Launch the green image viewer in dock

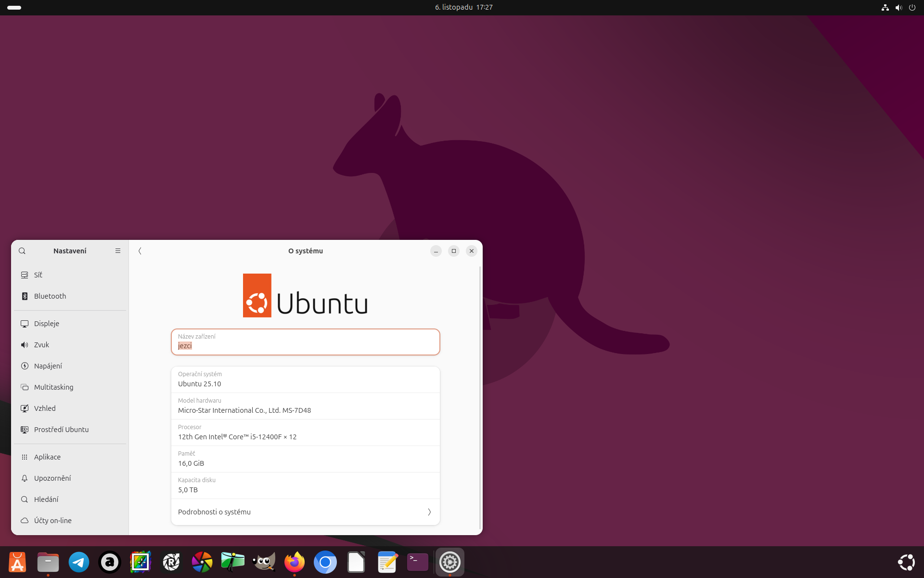(233, 562)
